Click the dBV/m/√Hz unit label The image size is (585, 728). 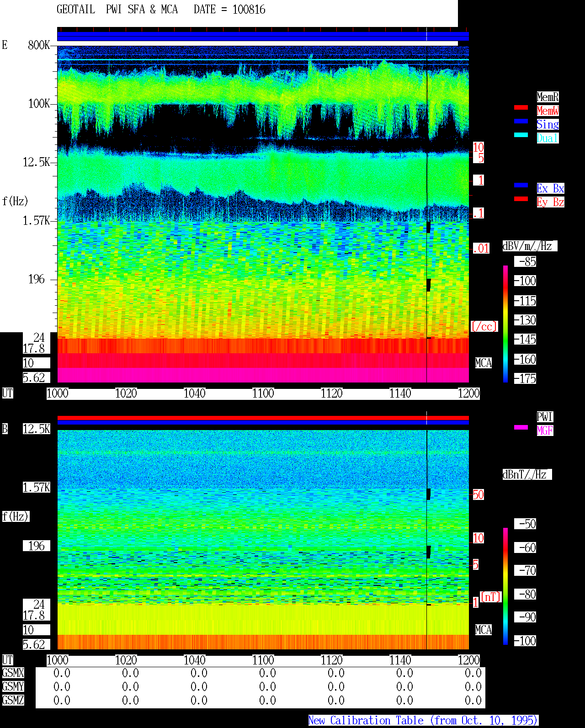click(x=530, y=246)
